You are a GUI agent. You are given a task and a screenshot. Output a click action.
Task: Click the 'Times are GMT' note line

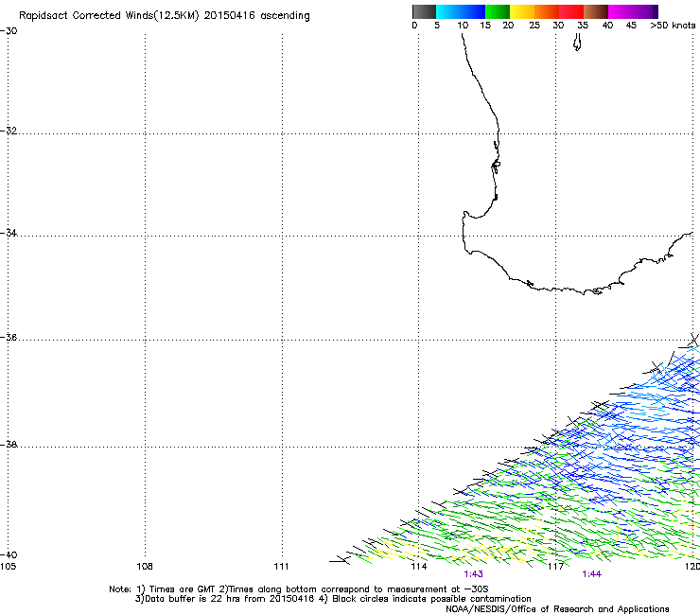[299, 589]
